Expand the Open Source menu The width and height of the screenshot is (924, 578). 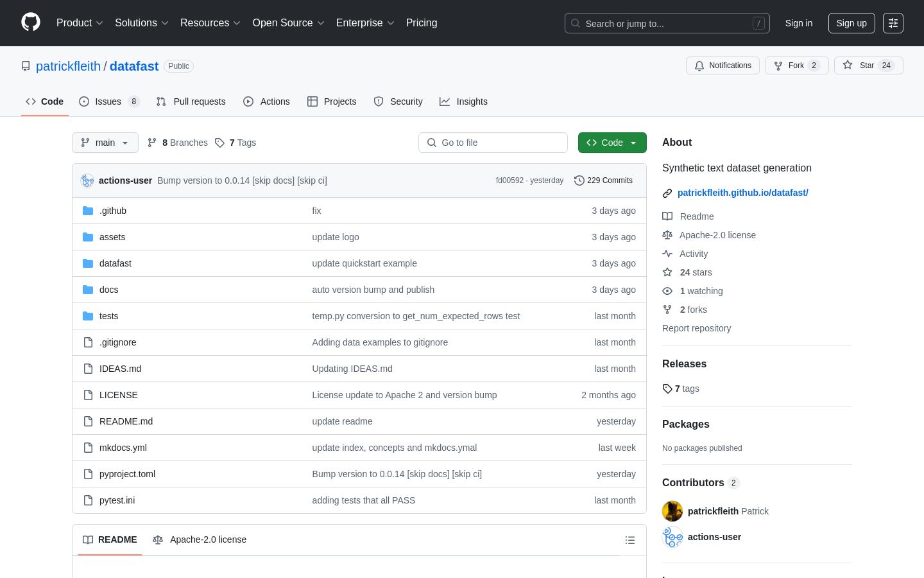tap(289, 23)
